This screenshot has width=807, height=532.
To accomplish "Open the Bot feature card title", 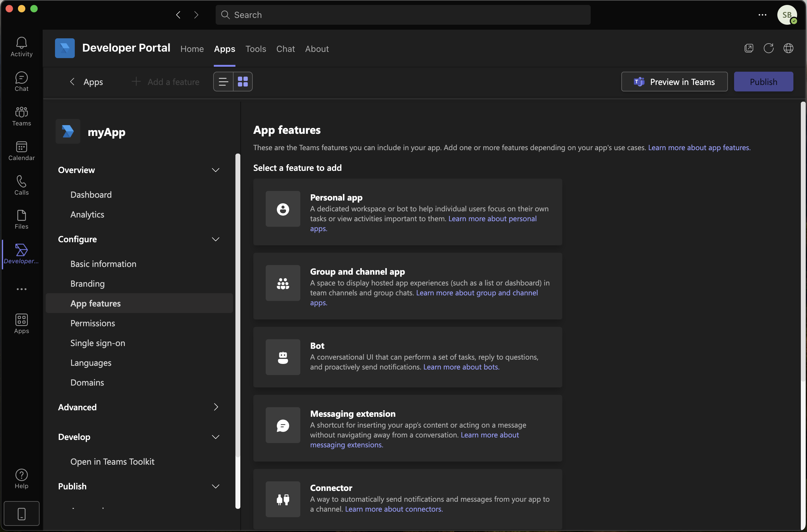I will click(317, 345).
